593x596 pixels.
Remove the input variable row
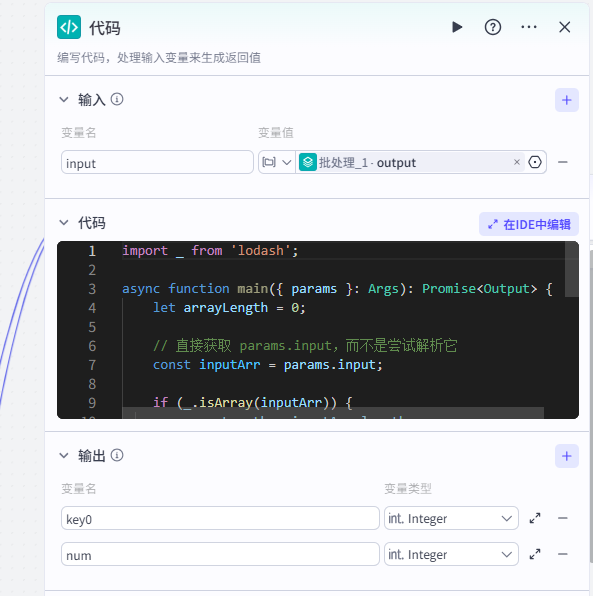pyautogui.click(x=563, y=162)
